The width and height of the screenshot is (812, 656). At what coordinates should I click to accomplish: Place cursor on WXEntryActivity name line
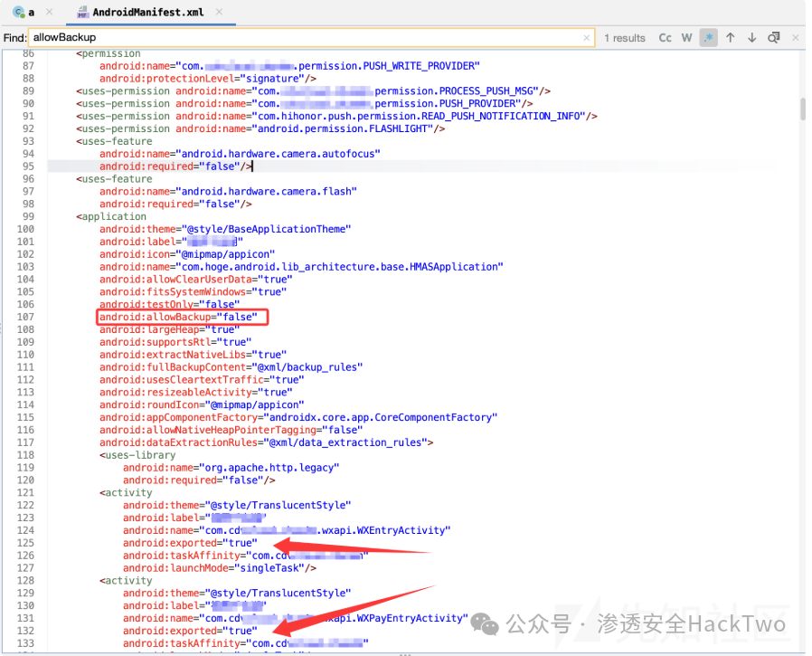point(287,530)
